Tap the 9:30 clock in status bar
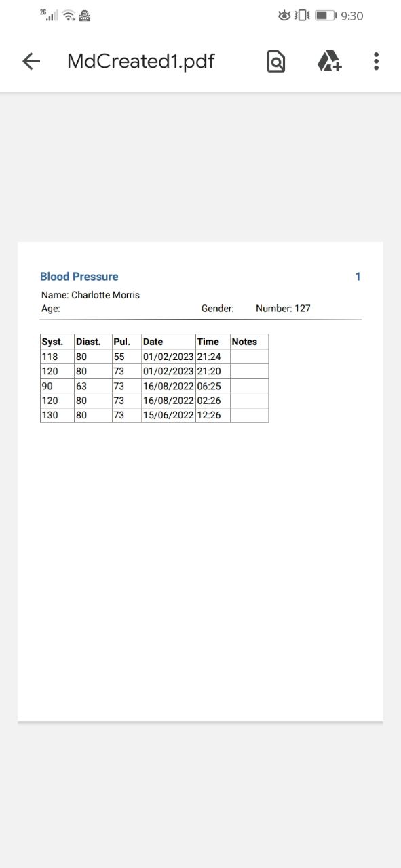Screen dimensions: 401x868 pyautogui.click(x=352, y=15)
